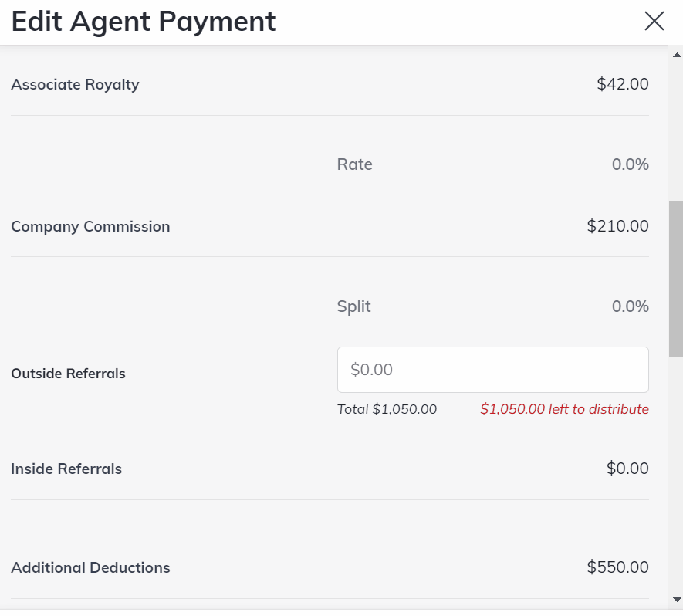Click the Split label
Image resolution: width=683 pixels, height=616 pixels.
point(353,306)
